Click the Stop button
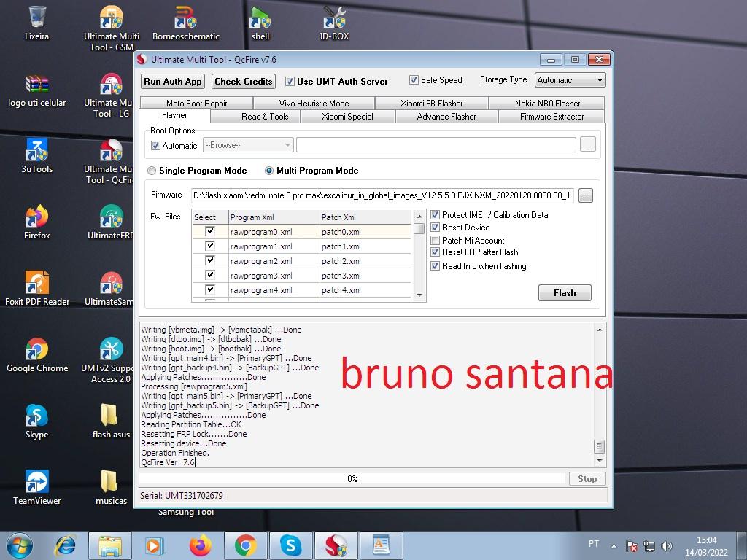Screen dimensions: 747x560 pos(587,479)
